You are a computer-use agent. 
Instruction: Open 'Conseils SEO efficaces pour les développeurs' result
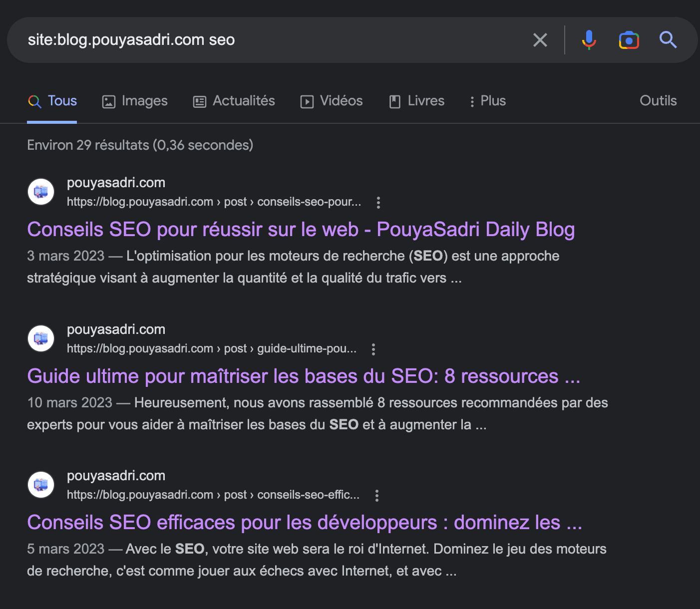(x=305, y=523)
